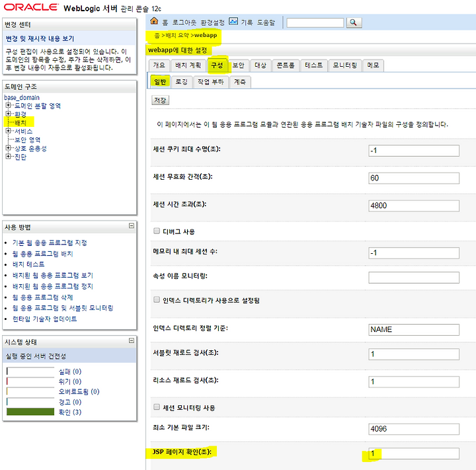The image size is (476, 470).
Task: Open the 메모 tab
Action: [373, 65]
